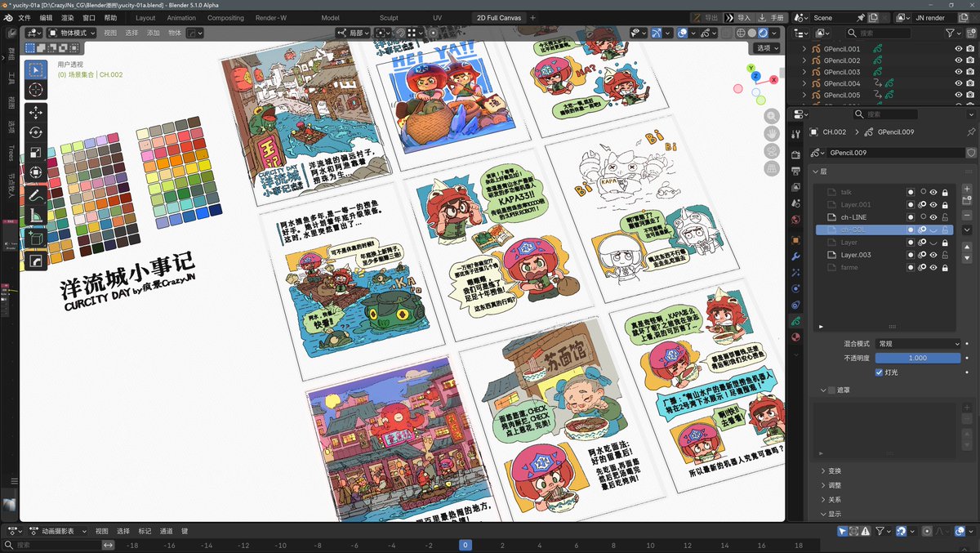Hide GPencil.001 in the viewport
This screenshot has height=553, width=980.
click(959, 49)
